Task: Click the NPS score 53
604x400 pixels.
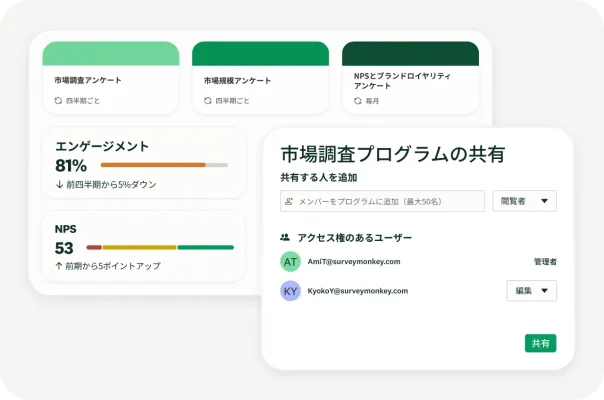Action: click(x=64, y=248)
